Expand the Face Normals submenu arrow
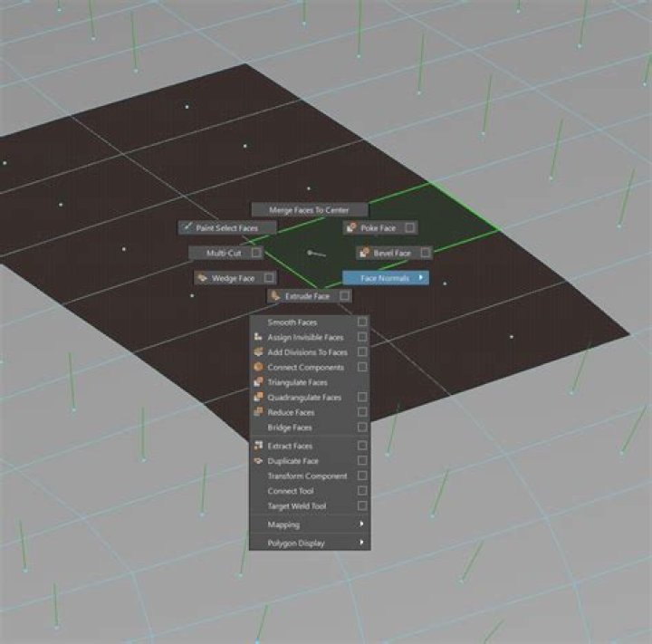Viewport: 652px width, 644px height. tap(421, 277)
